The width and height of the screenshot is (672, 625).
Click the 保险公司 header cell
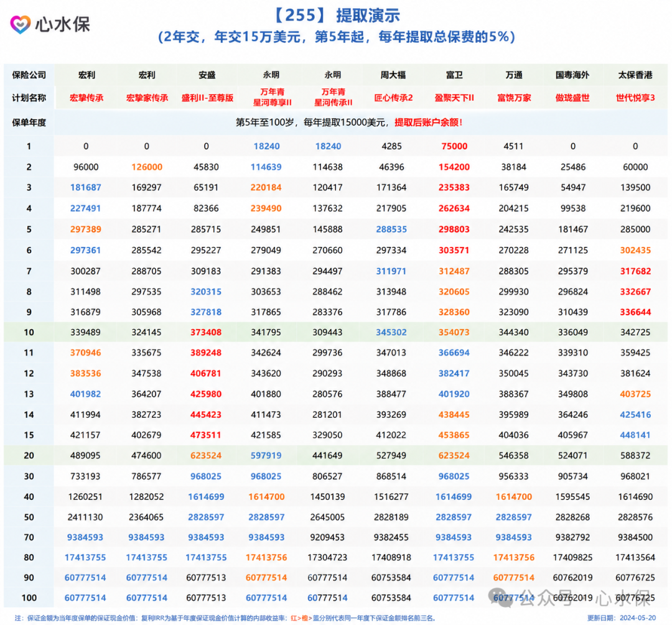(x=29, y=75)
